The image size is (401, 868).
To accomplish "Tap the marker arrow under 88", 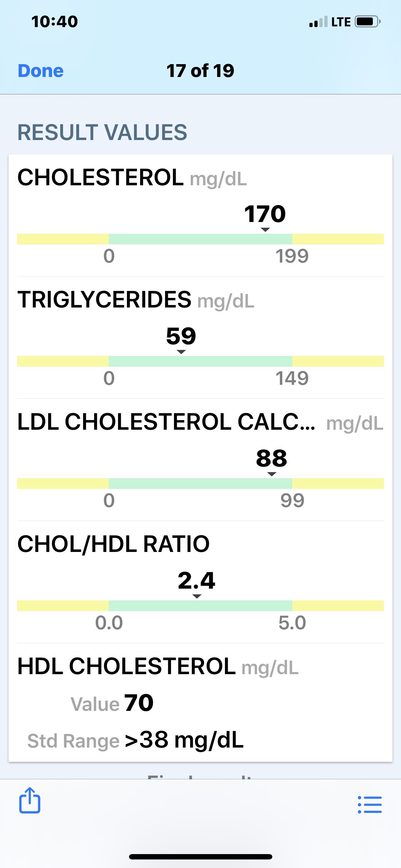I will [272, 474].
